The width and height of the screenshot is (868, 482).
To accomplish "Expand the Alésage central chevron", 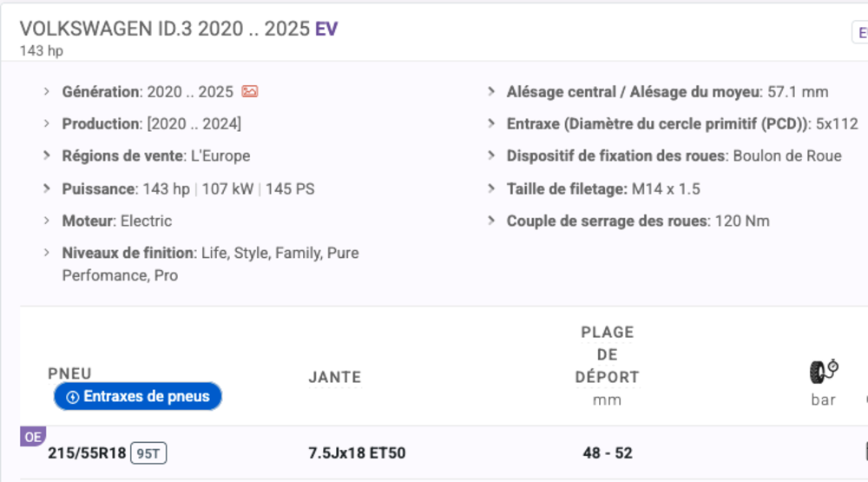I will click(491, 91).
